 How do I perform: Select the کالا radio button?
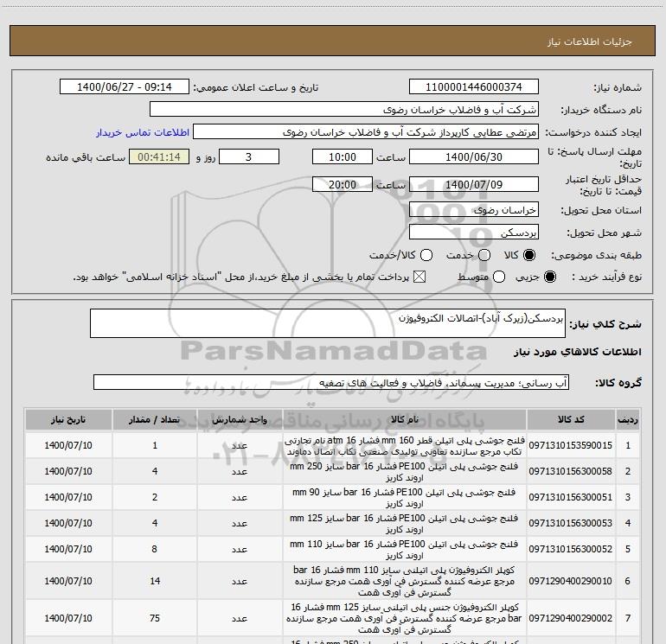tap(529, 255)
